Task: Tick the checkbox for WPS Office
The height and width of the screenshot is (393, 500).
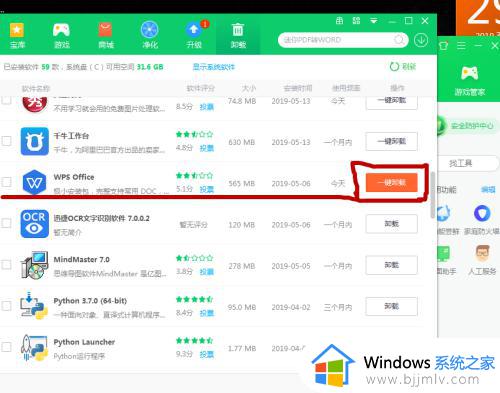Action: click(6, 182)
